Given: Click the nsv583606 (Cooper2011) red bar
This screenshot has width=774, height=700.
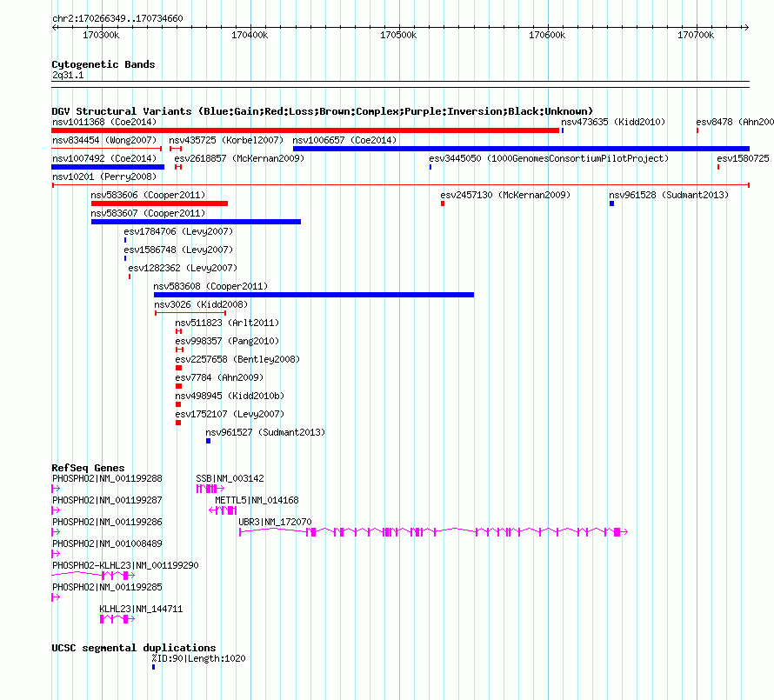Looking at the screenshot, I should click(159, 203).
